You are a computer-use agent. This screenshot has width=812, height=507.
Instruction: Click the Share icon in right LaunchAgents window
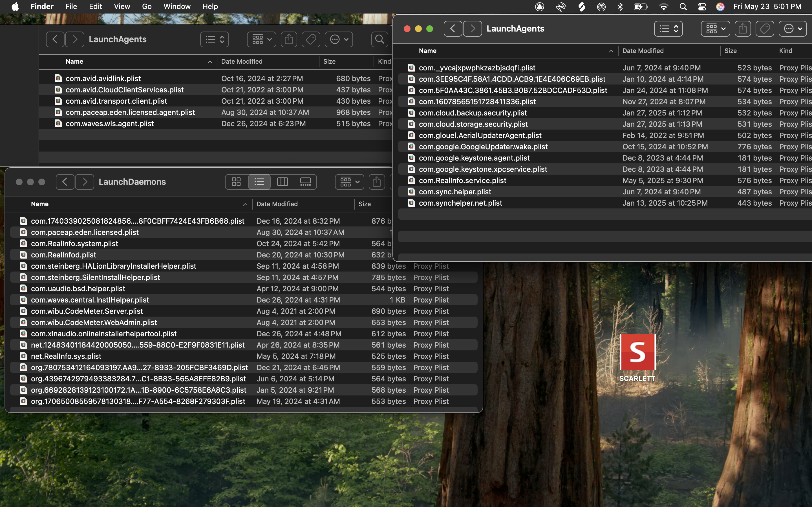[743, 29]
